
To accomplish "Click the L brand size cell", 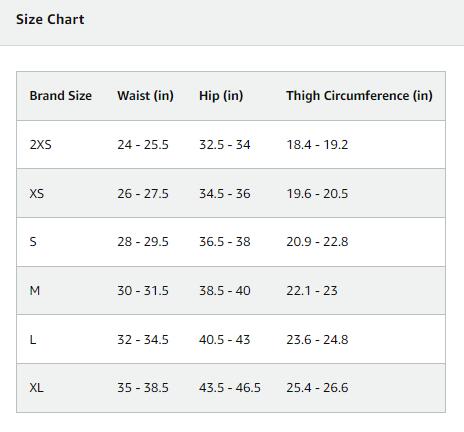I will click(33, 340).
